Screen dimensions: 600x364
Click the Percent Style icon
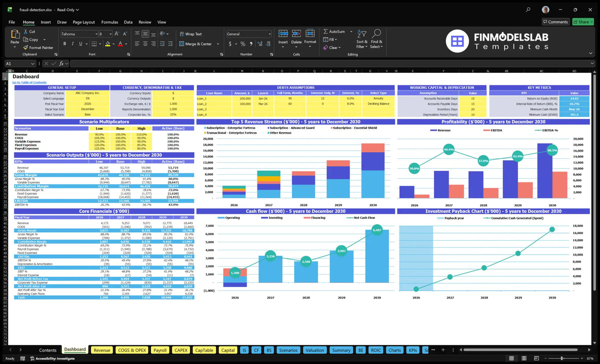[x=243, y=44]
